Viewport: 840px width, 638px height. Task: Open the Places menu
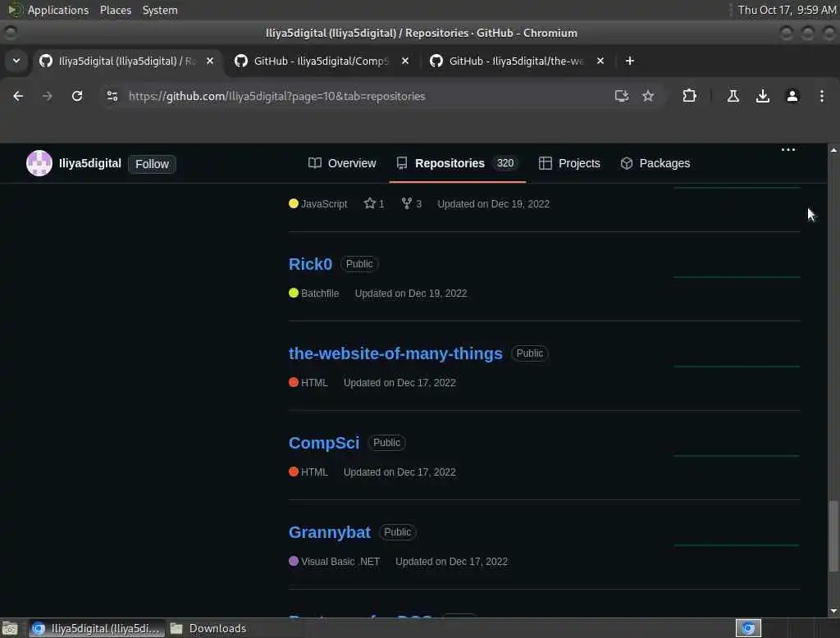116,10
